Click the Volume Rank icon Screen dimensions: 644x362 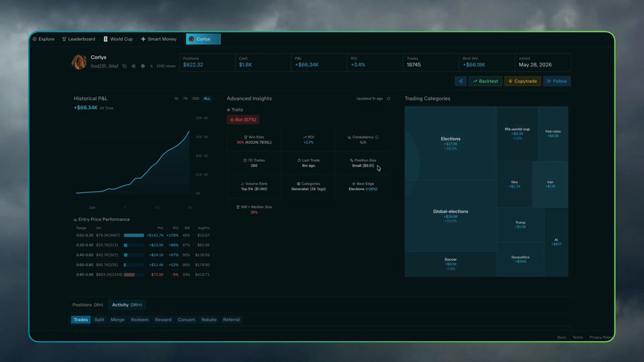(243, 183)
